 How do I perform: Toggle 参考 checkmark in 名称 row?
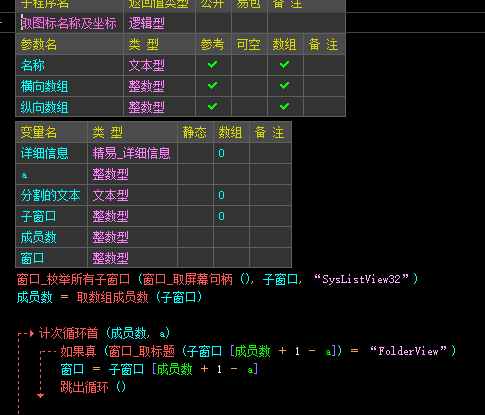(x=212, y=64)
